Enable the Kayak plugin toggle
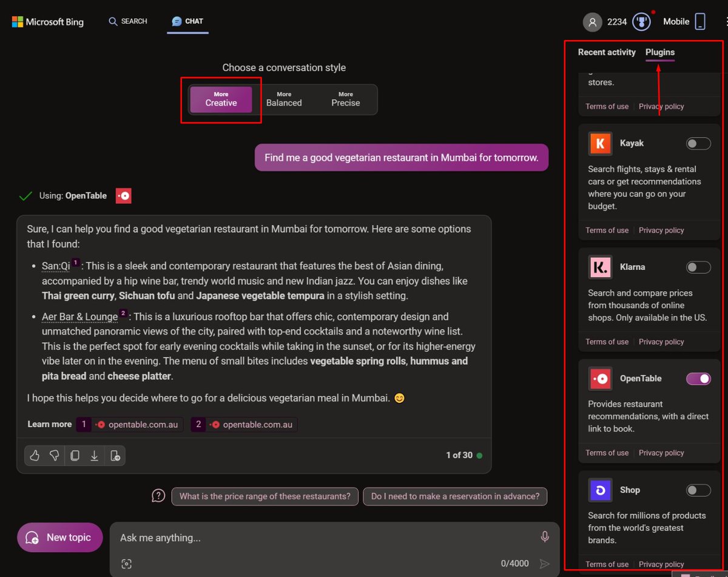The height and width of the screenshot is (577, 728). pyautogui.click(x=698, y=143)
